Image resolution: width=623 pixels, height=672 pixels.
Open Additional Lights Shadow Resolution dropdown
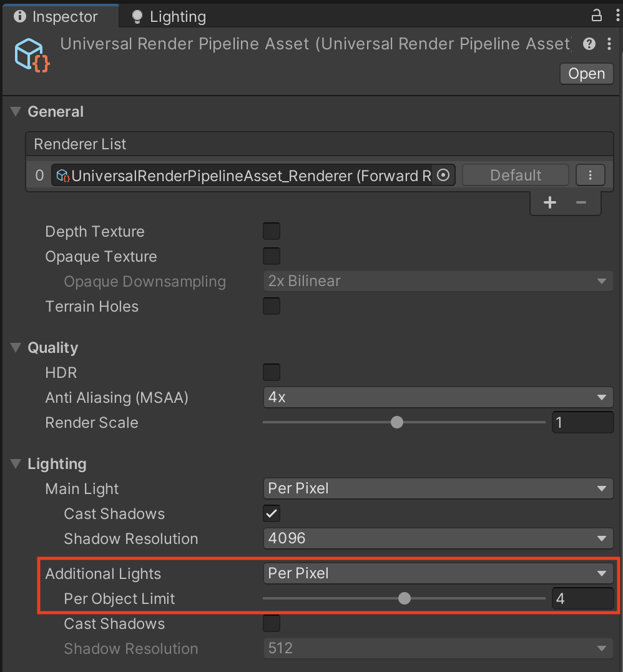pyautogui.click(x=438, y=648)
